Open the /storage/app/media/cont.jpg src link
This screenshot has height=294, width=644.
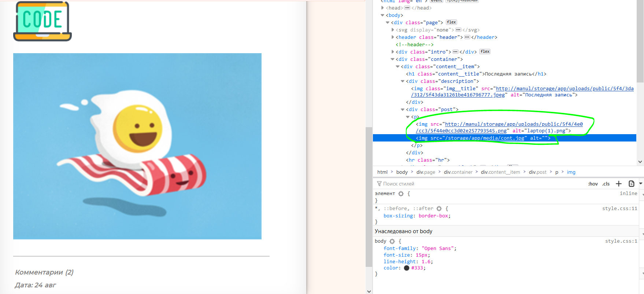485,138
